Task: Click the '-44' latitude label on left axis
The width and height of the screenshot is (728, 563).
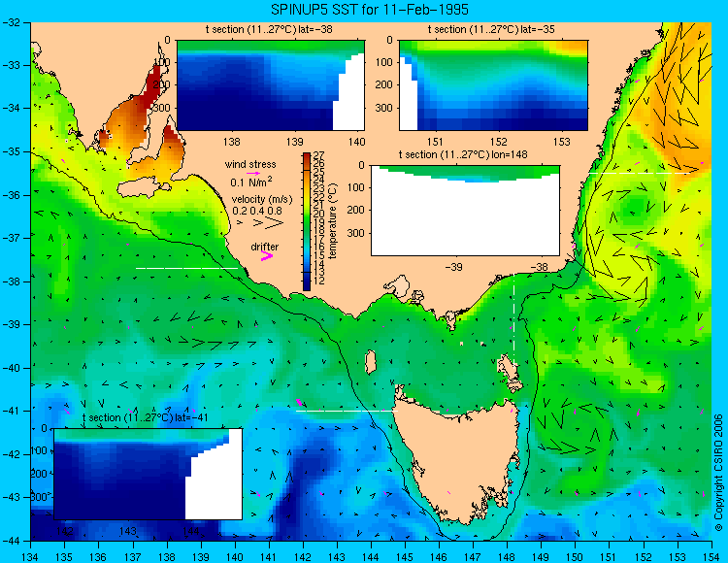Action: pos(12,541)
